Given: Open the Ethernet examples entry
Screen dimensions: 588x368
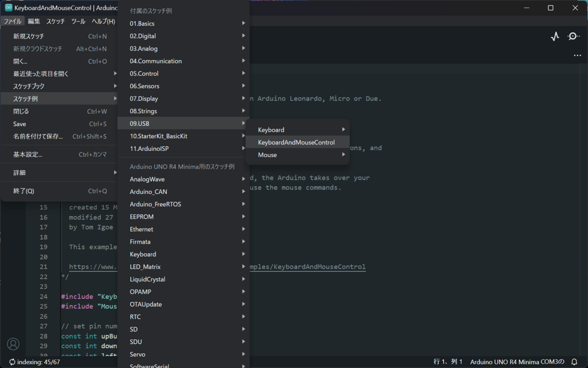Looking at the screenshot, I should pyautogui.click(x=184, y=229).
